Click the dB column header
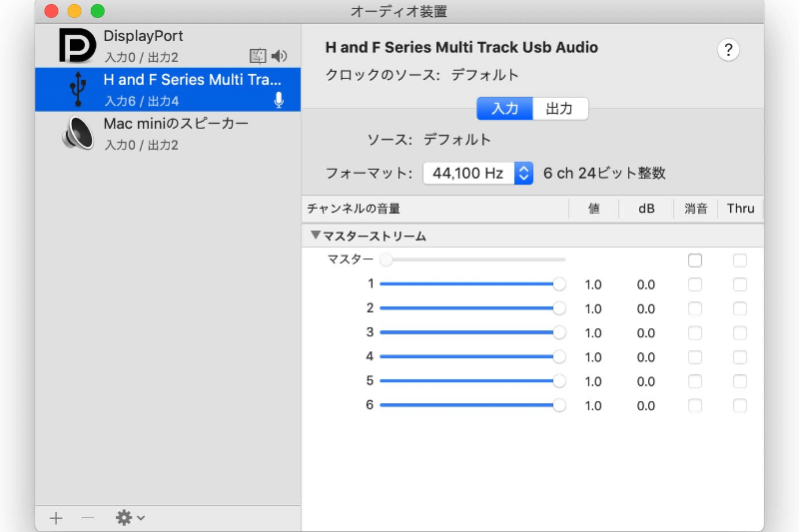Image resolution: width=799 pixels, height=532 pixels. point(646,209)
